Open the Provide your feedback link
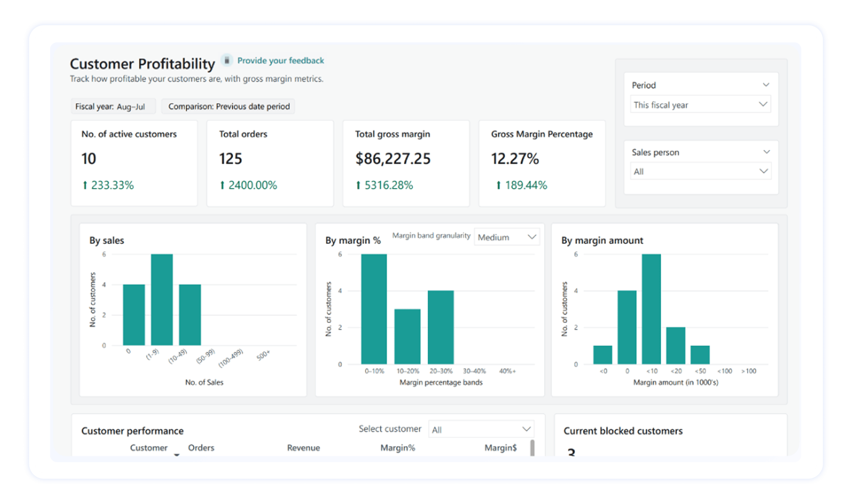The width and height of the screenshot is (852, 504). (280, 60)
